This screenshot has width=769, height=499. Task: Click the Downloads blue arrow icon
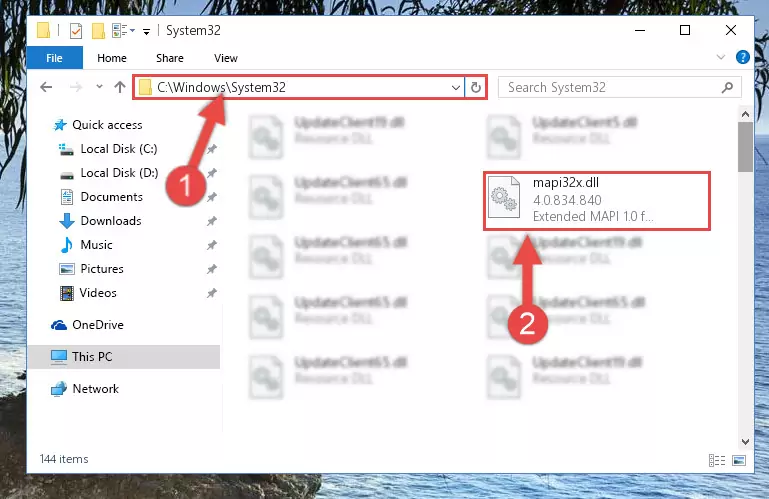[x=67, y=221]
